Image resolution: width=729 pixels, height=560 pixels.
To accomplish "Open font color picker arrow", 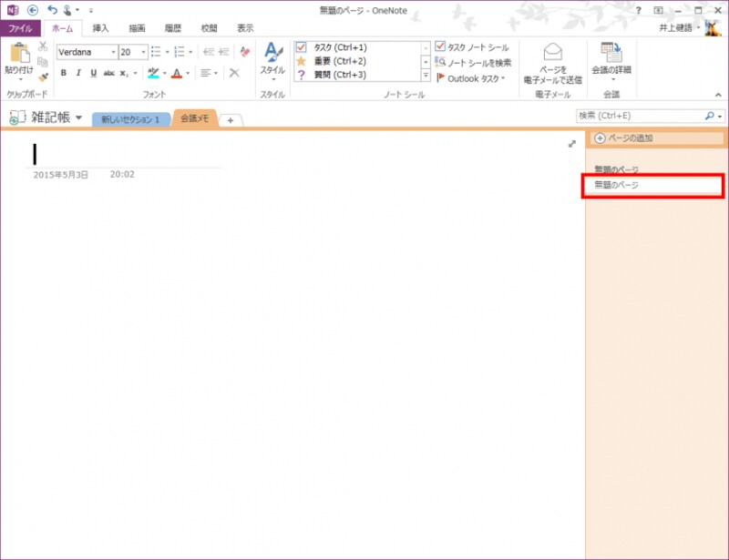I will 188,74.
